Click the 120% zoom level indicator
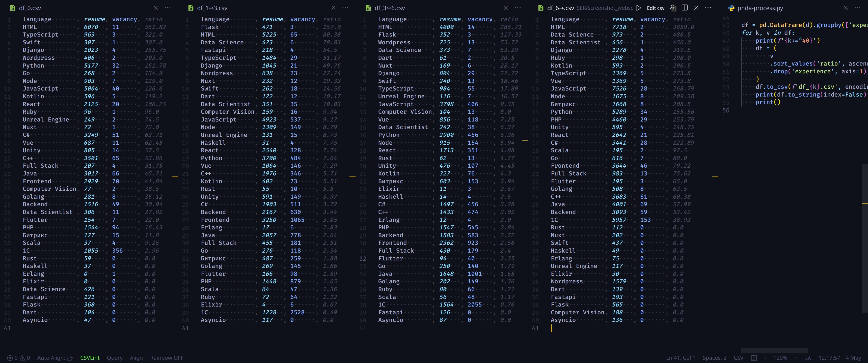This screenshot has width=868, height=363. click(x=780, y=358)
